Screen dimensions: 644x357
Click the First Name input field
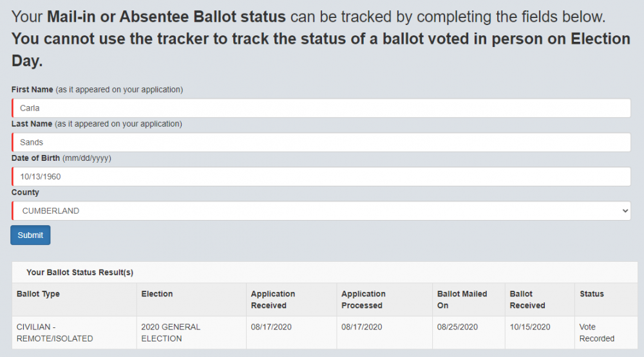pos(321,108)
